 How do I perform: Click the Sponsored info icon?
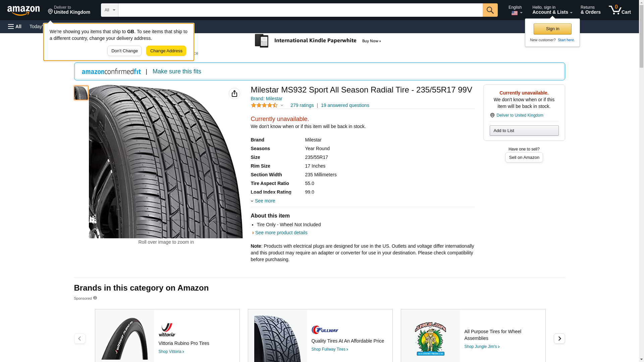tap(95, 298)
